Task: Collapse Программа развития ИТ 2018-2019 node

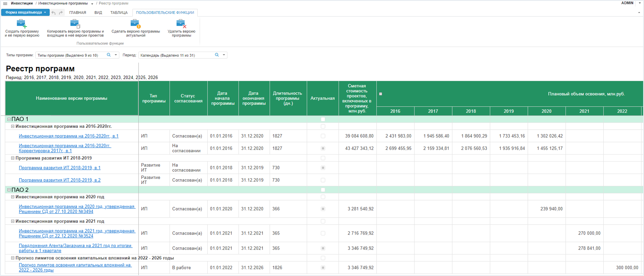Action: click(13, 158)
